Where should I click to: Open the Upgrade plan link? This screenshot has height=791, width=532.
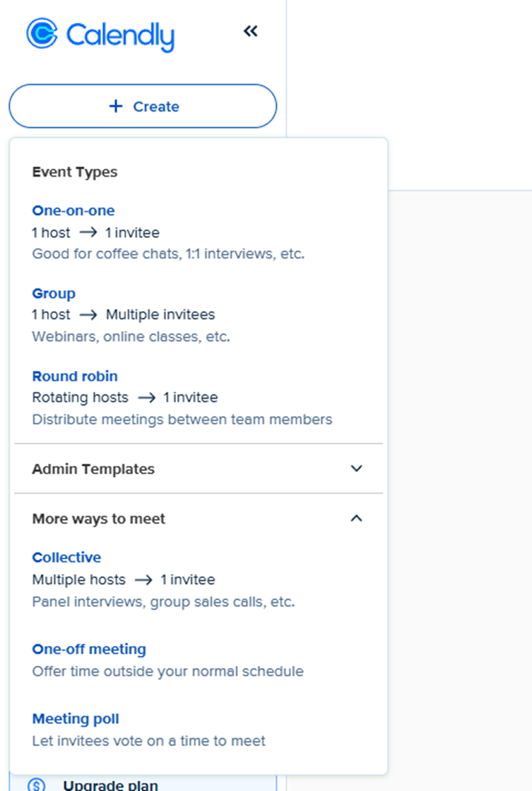tap(110, 785)
